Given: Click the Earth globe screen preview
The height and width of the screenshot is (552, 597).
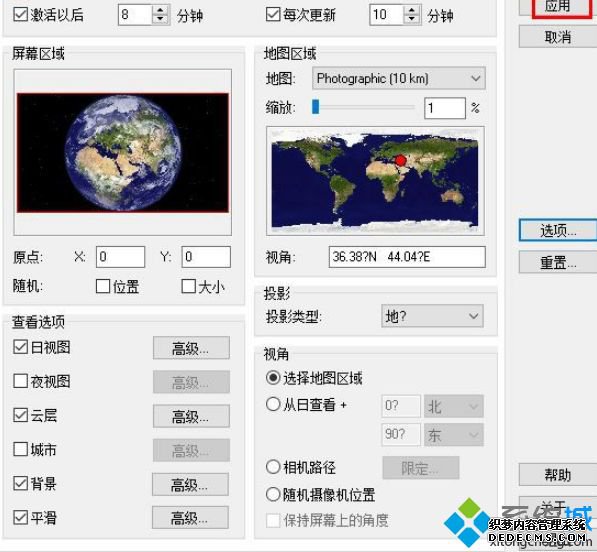Looking at the screenshot, I should point(123,153).
